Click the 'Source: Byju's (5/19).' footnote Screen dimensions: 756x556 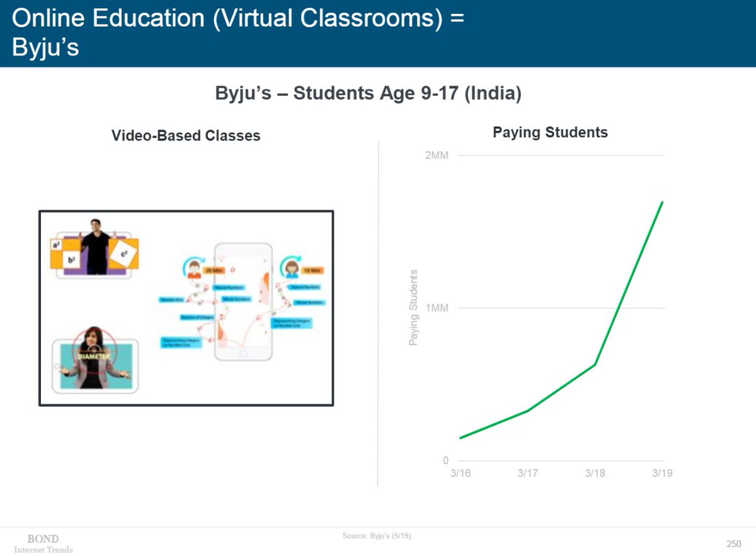(378, 536)
